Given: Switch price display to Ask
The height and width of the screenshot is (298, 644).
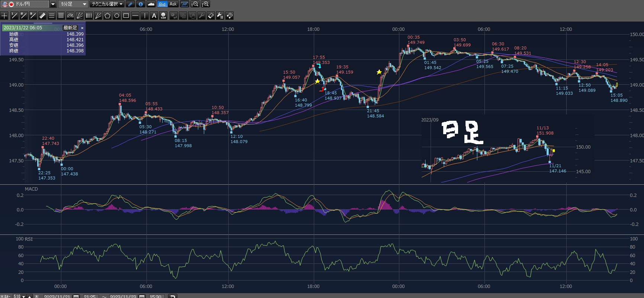Looking at the screenshot, I should tap(173, 4).
